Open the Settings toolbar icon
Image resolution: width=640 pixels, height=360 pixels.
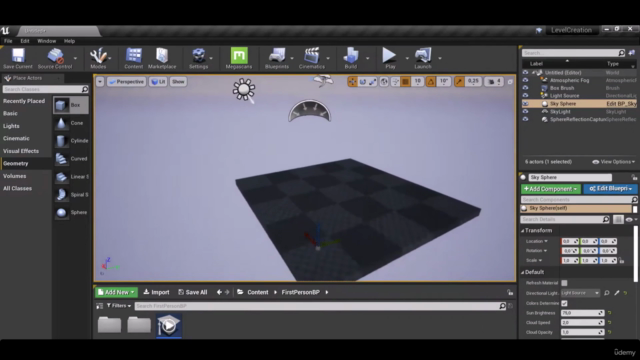pyautogui.click(x=198, y=58)
